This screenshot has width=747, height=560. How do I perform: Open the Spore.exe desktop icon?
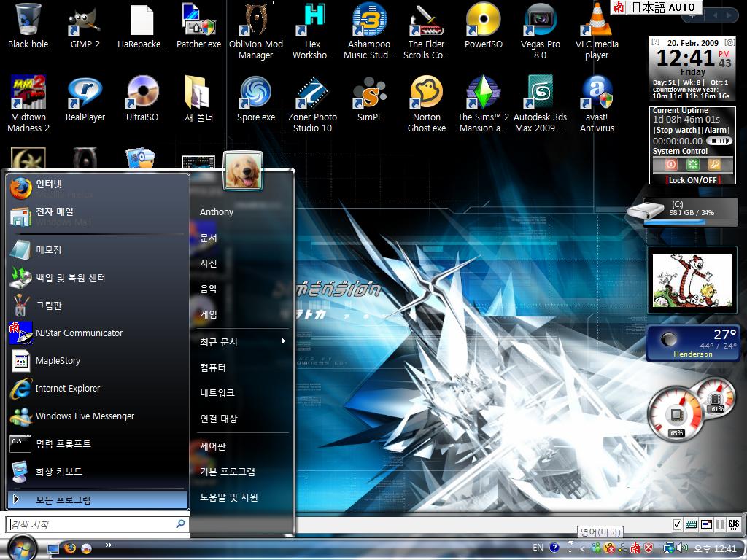coord(256,93)
